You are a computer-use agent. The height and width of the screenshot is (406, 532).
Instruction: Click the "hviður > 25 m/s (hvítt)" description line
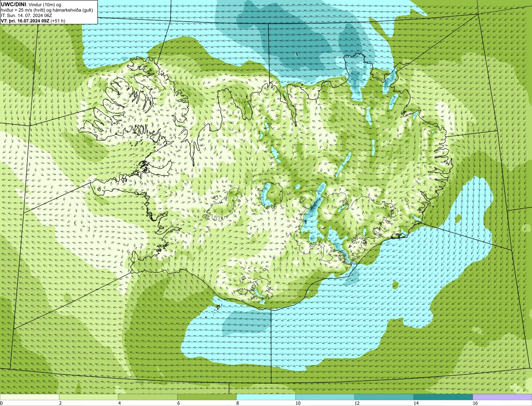tap(47, 10)
